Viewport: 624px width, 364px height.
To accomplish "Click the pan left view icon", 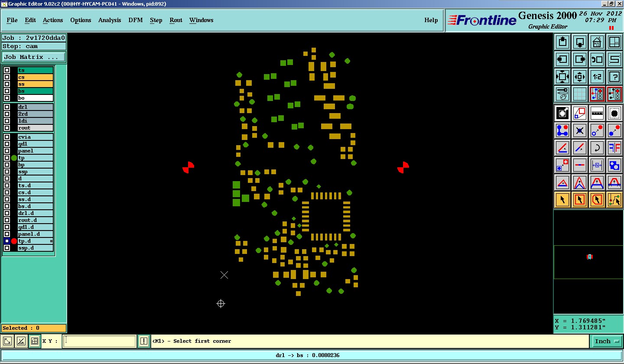I will pyautogui.click(x=562, y=59).
